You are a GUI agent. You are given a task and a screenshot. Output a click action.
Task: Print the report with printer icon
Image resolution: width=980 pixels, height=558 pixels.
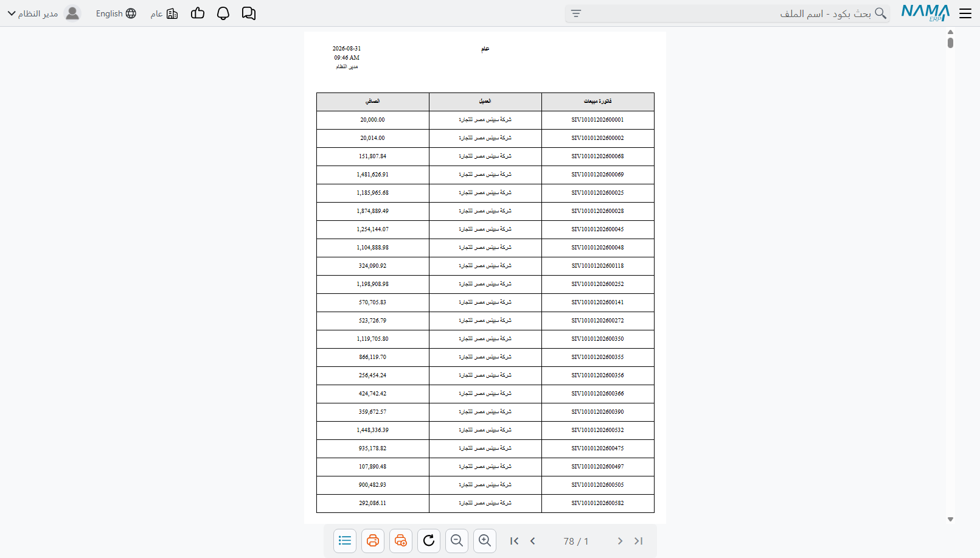click(x=373, y=540)
